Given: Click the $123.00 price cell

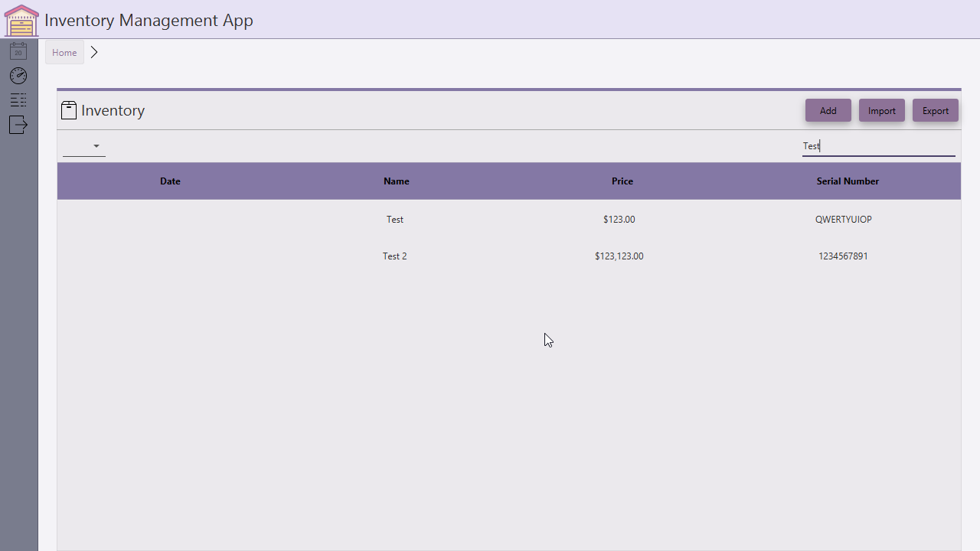Looking at the screenshot, I should [x=619, y=219].
